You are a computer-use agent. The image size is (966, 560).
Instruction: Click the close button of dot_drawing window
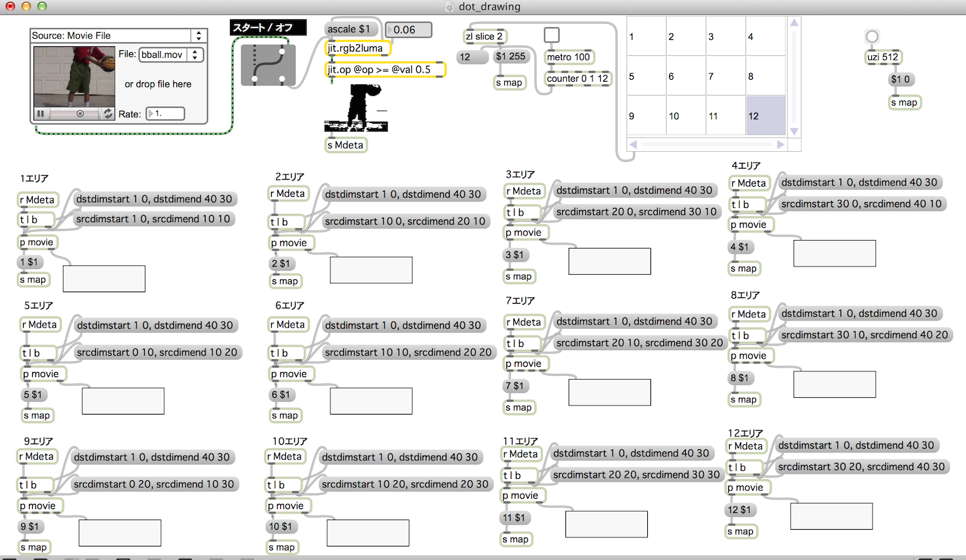[x=10, y=6]
